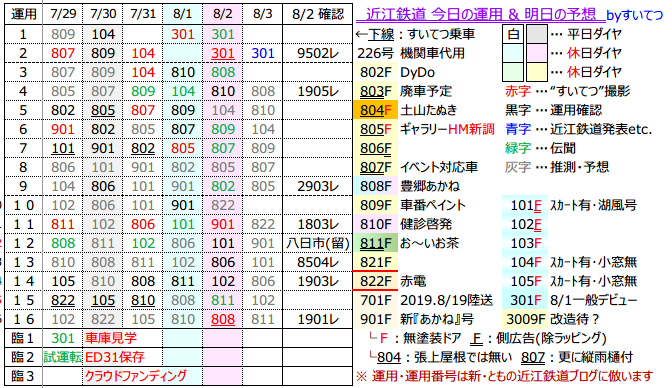Image resolution: width=672 pixels, height=388 pixels.
Task: Select the 'クラウドファンディング' cell in row 臨3
Action: pyautogui.click(x=135, y=376)
